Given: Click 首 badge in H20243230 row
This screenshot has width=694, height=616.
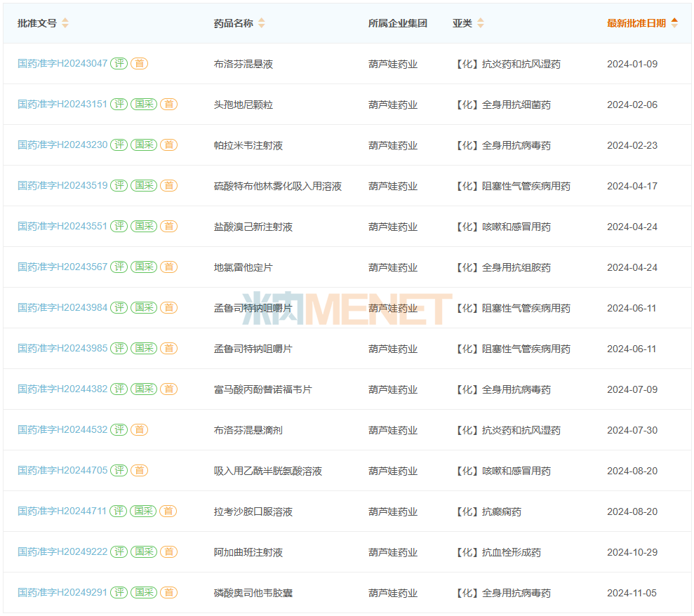Looking at the screenshot, I should tap(168, 145).
